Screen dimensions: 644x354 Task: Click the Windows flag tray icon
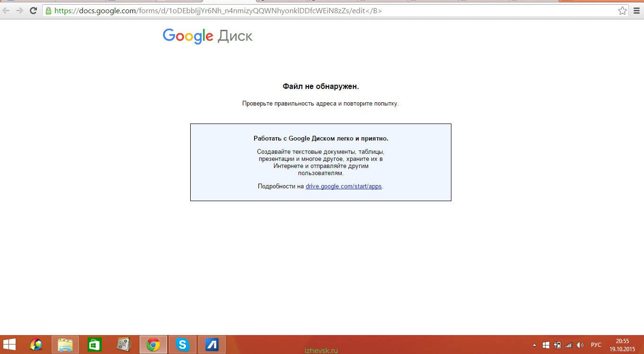546,345
